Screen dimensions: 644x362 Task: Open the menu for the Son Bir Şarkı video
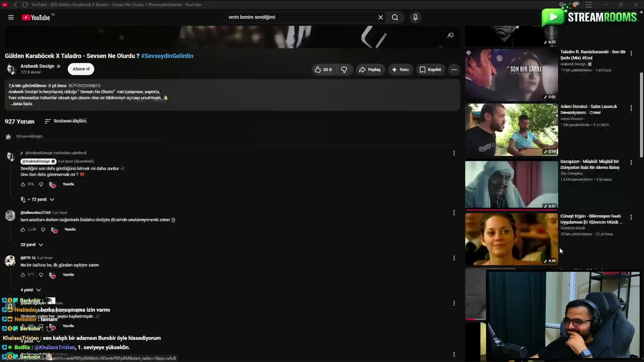[631, 53]
